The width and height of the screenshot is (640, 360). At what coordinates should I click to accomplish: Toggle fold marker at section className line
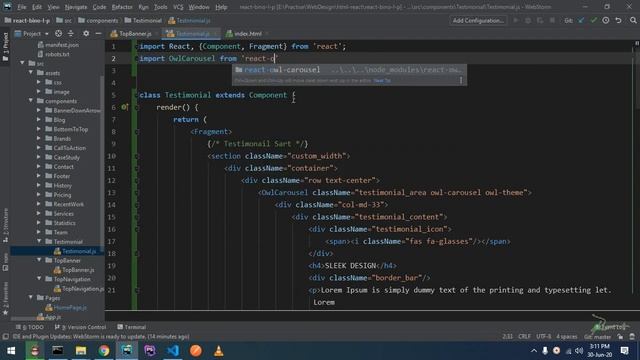point(137,156)
